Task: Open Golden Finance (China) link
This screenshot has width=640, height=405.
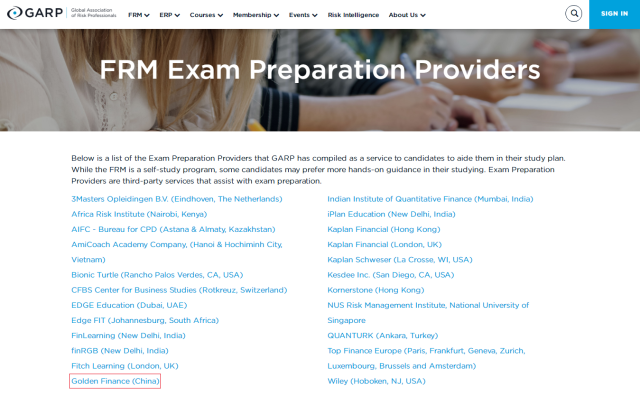Action: [115, 381]
